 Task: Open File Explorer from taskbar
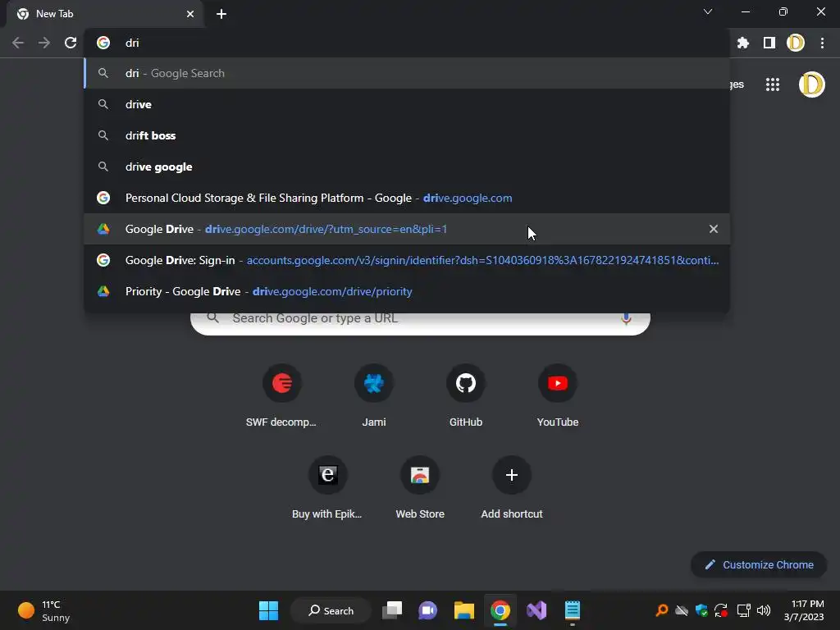pyautogui.click(x=464, y=610)
